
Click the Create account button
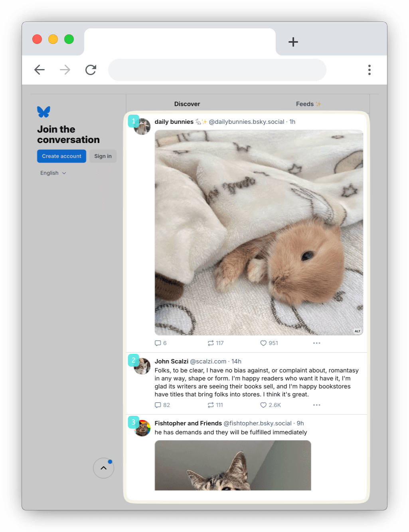(61, 156)
